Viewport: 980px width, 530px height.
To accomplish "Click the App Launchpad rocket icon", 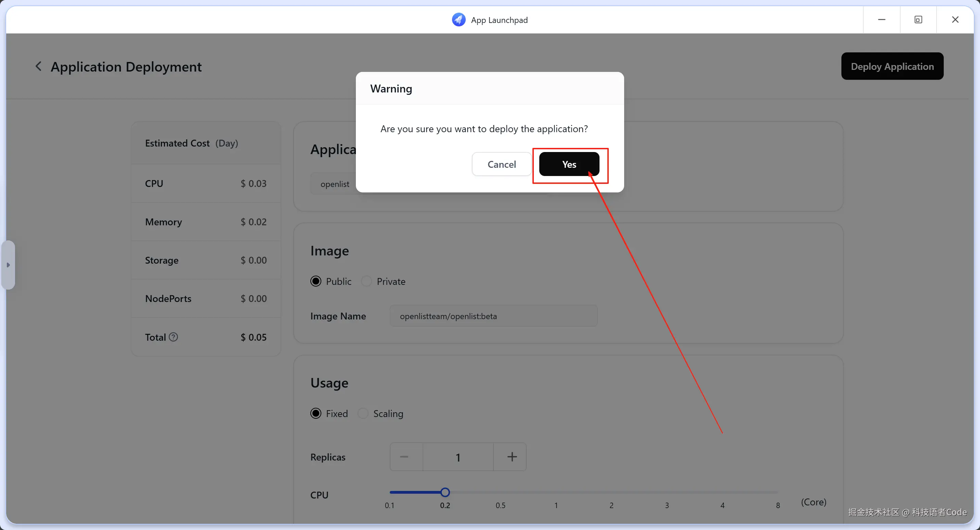I will pos(459,20).
